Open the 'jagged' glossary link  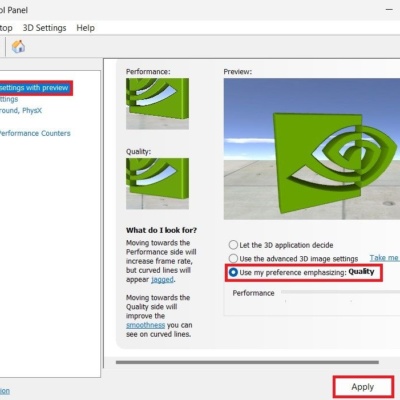coord(162,280)
